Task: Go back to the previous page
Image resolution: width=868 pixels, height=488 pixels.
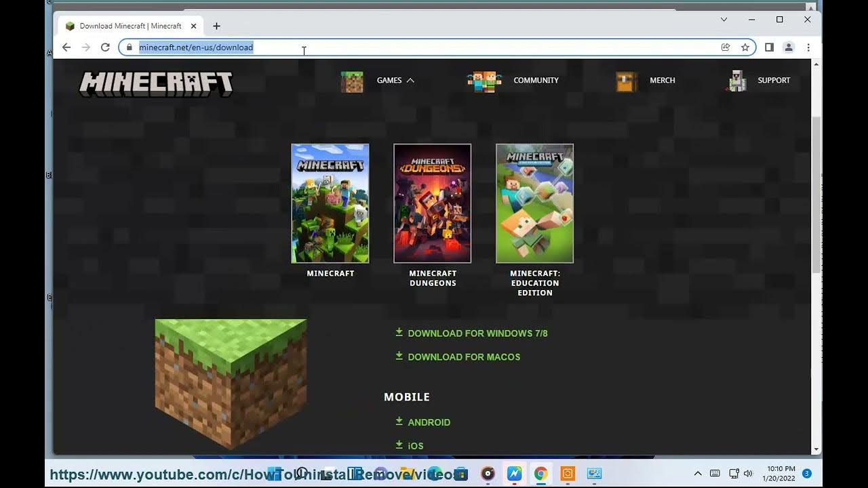Action: click(x=66, y=47)
